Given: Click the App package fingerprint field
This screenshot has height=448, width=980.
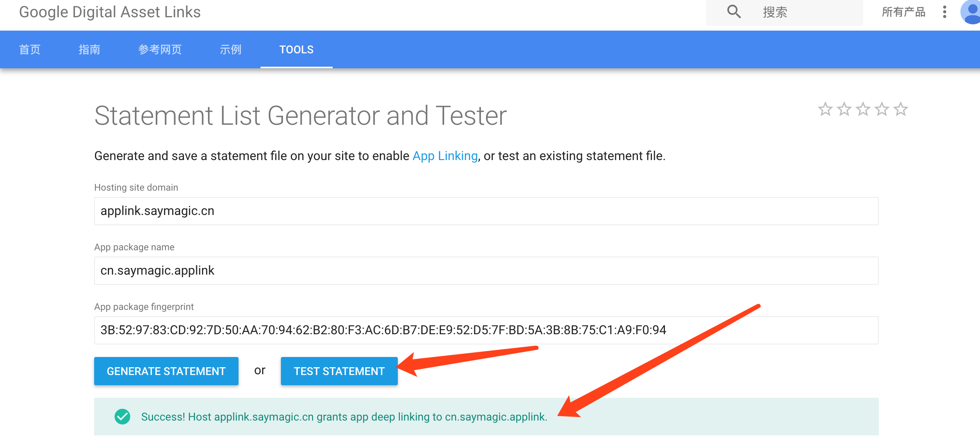Looking at the screenshot, I should (486, 330).
